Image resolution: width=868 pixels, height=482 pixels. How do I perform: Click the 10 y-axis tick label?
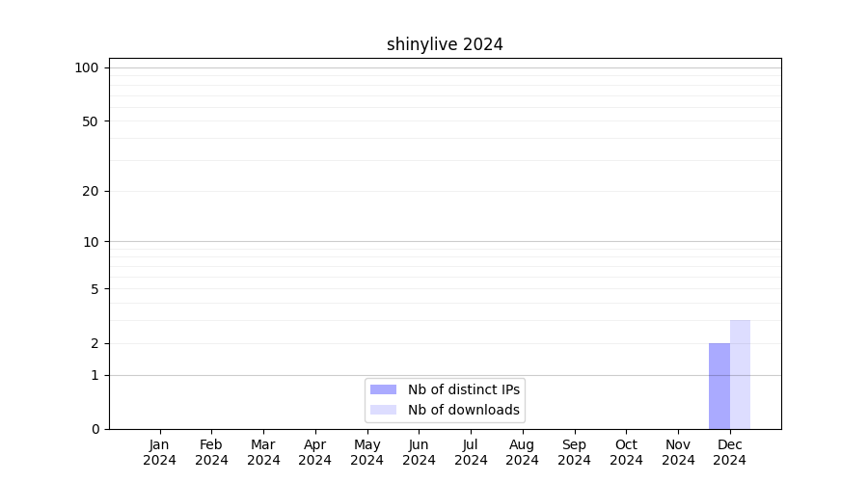point(90,242)
